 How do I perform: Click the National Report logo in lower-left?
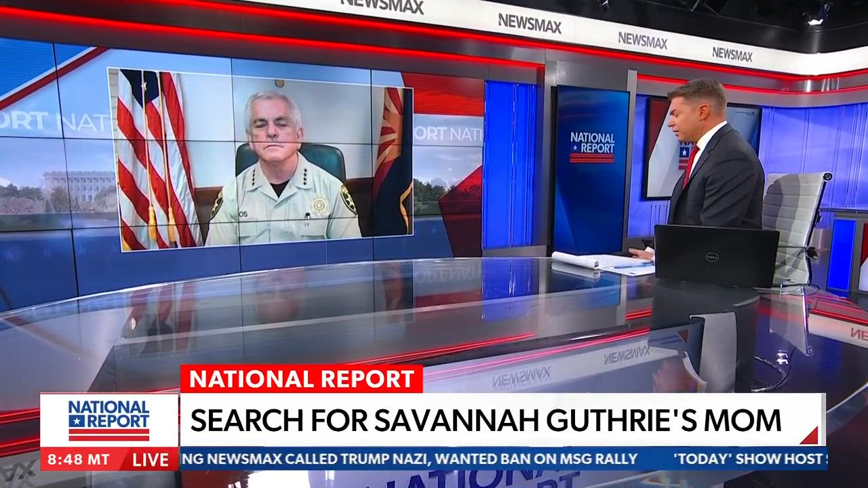click(108, 420)
